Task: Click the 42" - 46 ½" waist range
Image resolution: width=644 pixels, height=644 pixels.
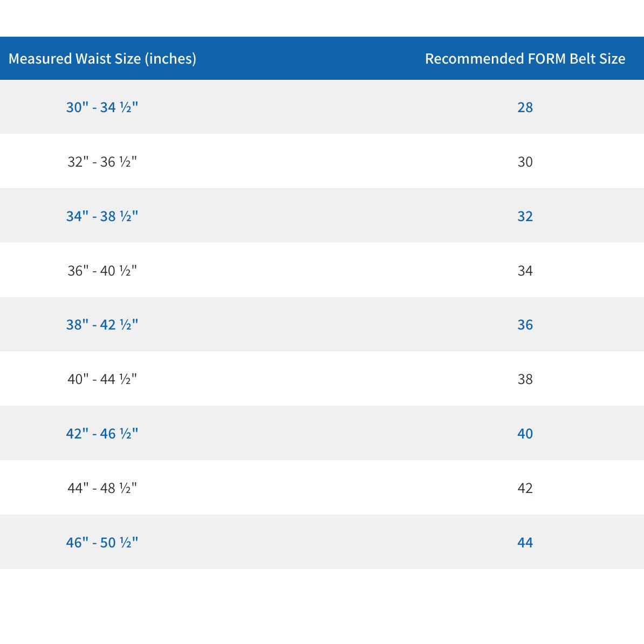Action: (102, 434)
